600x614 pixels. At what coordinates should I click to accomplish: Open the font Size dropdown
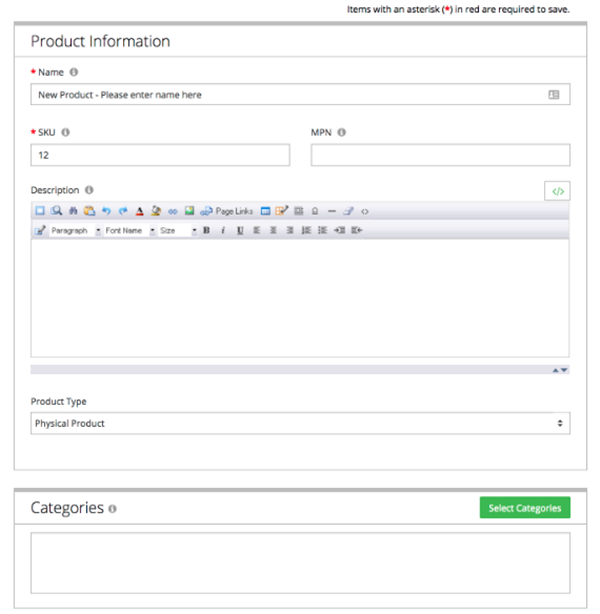coord(177,230)
